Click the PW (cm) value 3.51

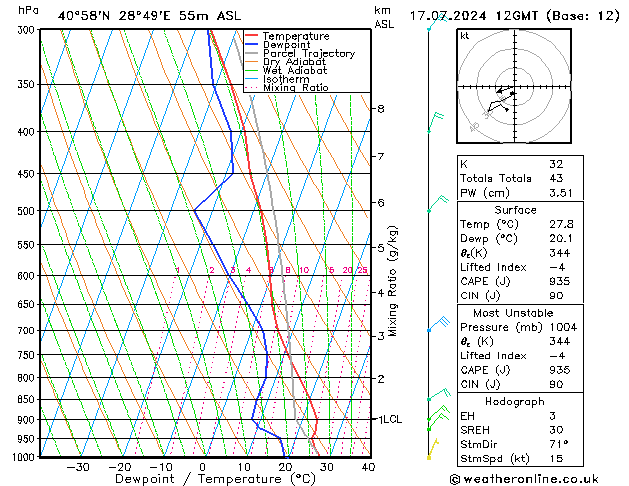coord(561,193)
